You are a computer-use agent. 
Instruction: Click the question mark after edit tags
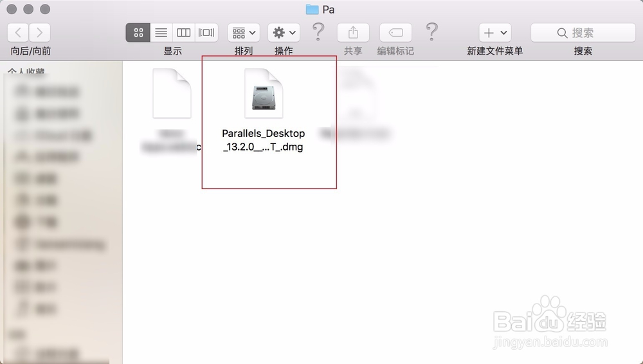click(x=432, y=32)
